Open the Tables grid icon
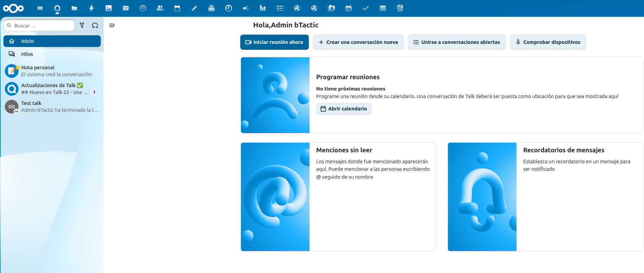 [383, 8]
